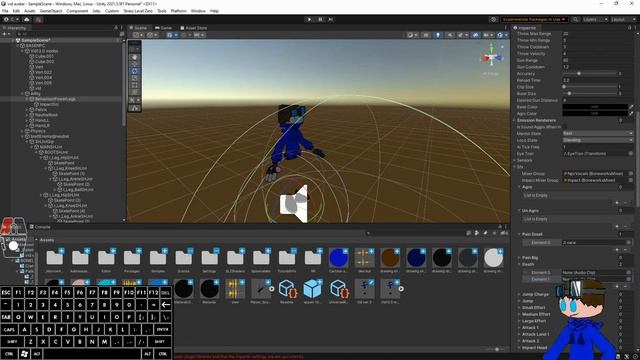The height and width of the screenshot is (360, 640).
Task: Click the Eye Tran object picker circle
Action: pos(631,153)
